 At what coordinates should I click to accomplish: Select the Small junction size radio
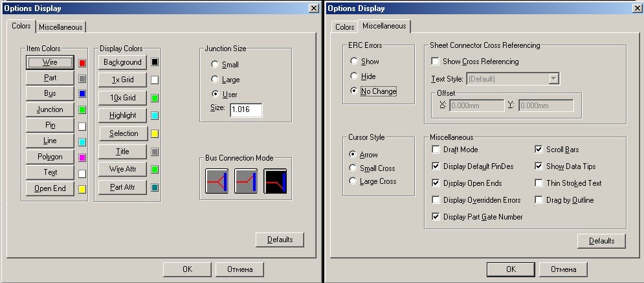(x=215, y=65)
